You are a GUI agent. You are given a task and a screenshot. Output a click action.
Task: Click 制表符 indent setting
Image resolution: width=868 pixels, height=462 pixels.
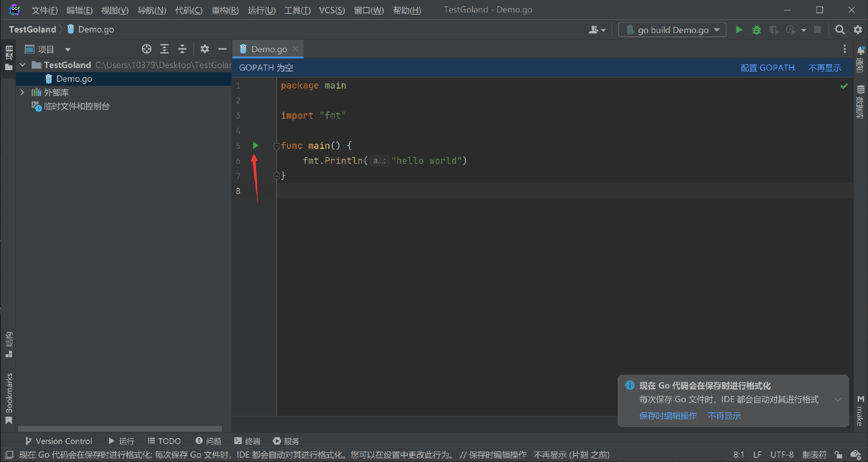815,455
